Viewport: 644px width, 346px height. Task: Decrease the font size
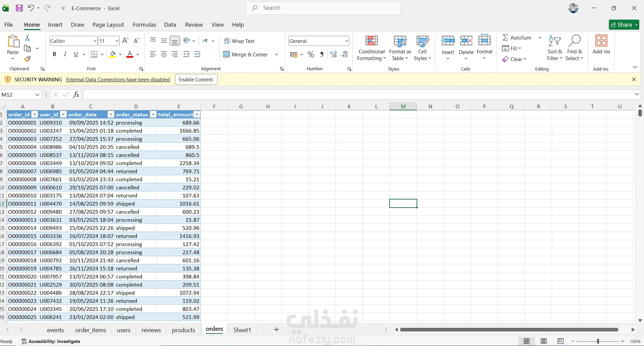pyautogui.click(x=137, y=41)
